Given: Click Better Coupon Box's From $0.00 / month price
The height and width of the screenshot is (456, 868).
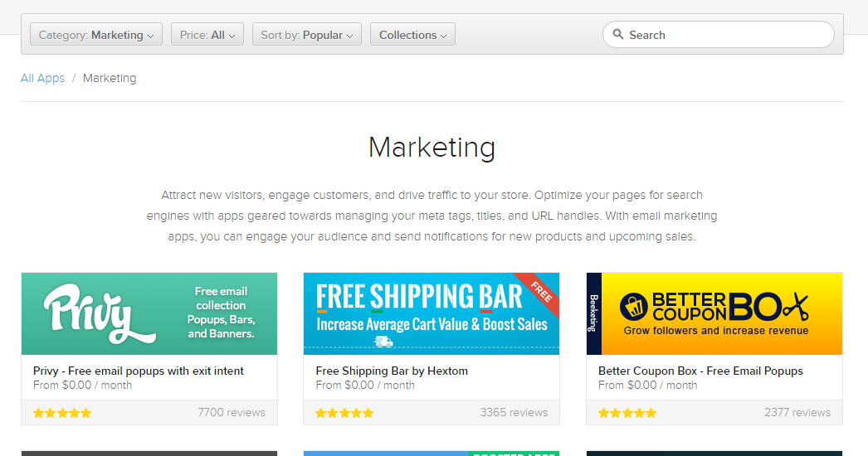Looking at the screenshot, I should [647, 386].
